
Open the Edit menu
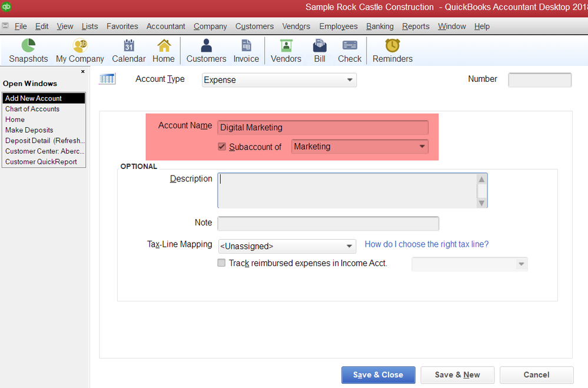tap(42, 26)
